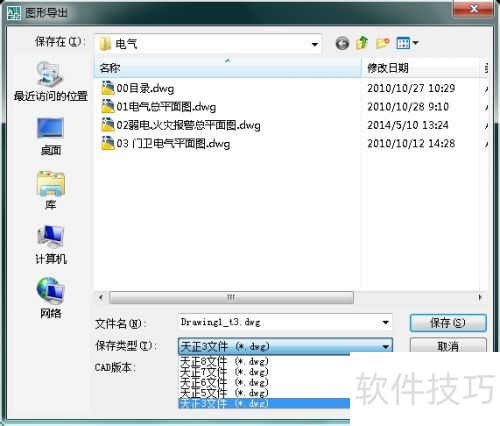
Task: Select file 03 门卫电气平面图.dwg
Action: [166, 144]
